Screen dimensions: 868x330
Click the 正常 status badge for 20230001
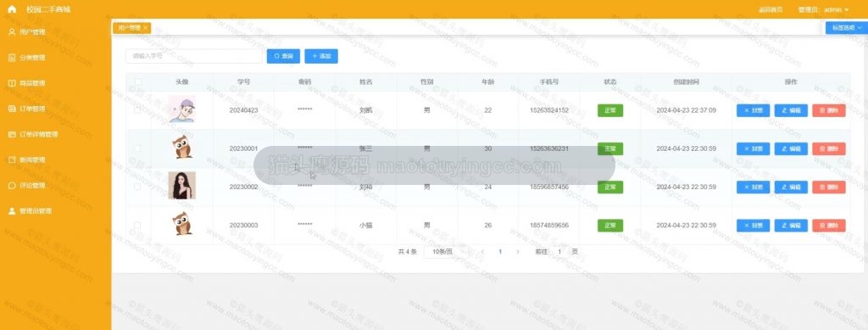pyautogui.click(x=610, y=148)
